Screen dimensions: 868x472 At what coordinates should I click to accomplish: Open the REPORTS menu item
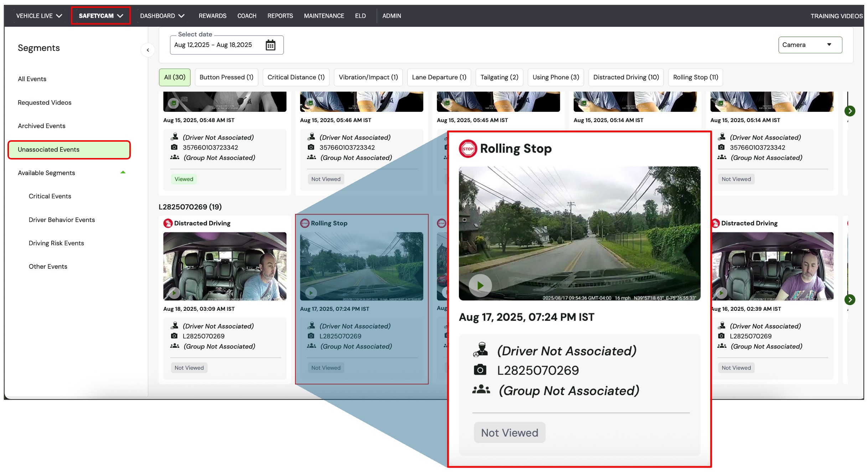coord(280,16)
